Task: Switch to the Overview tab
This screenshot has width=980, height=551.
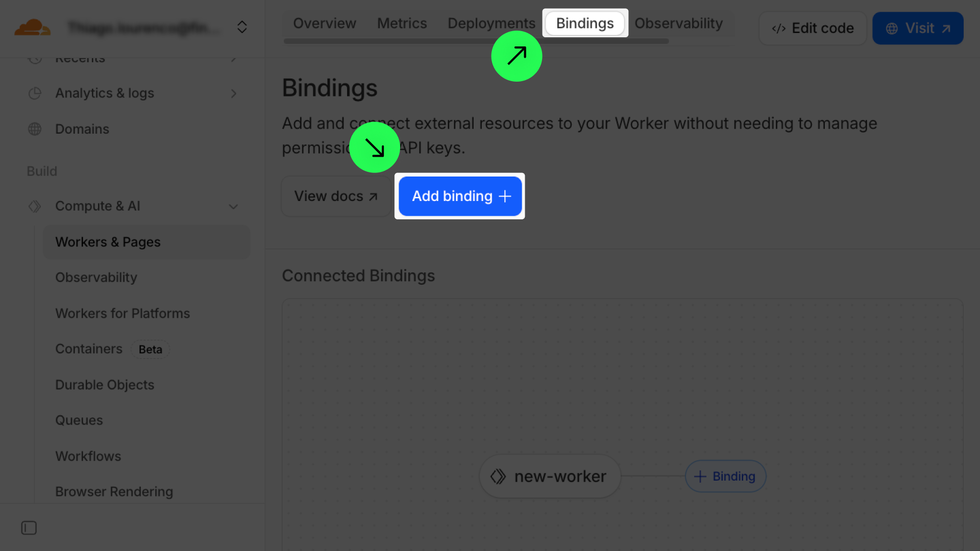Action: point(325,23)
